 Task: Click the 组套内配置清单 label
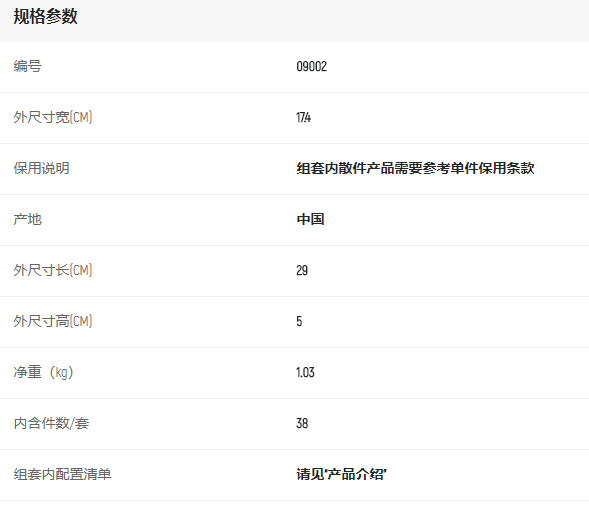62,474
